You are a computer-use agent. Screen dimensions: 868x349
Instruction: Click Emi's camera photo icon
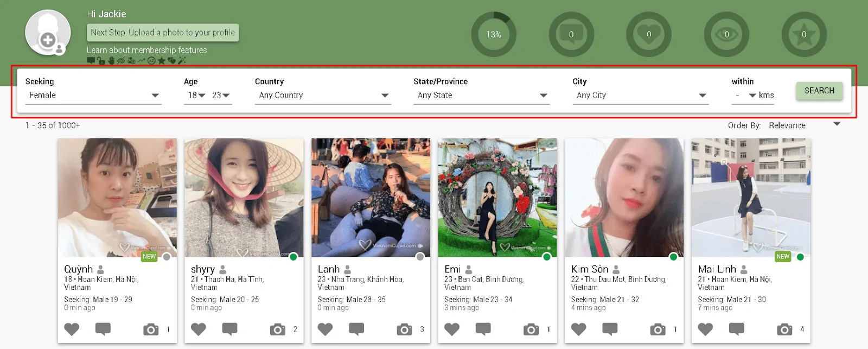(x=531, y=329)
